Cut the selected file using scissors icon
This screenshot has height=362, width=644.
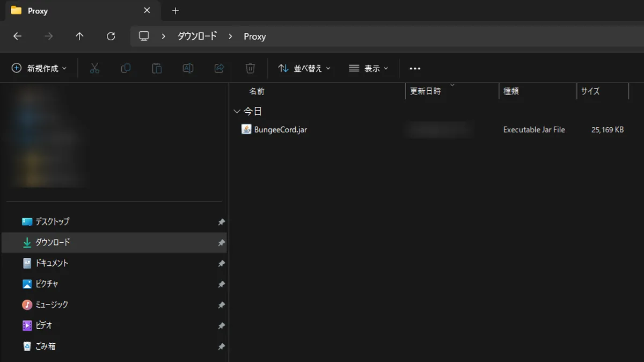(94, 68)
